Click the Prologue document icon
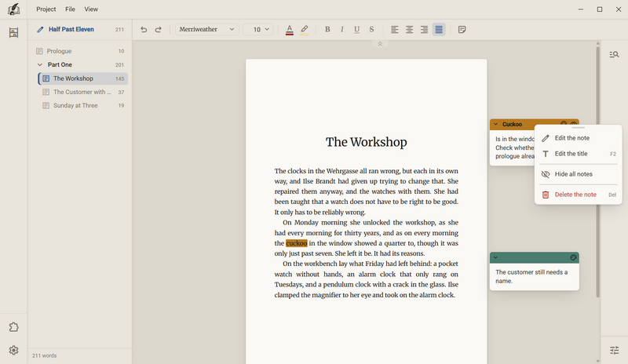Screen dimensions: 628x364 pos(39,51)
